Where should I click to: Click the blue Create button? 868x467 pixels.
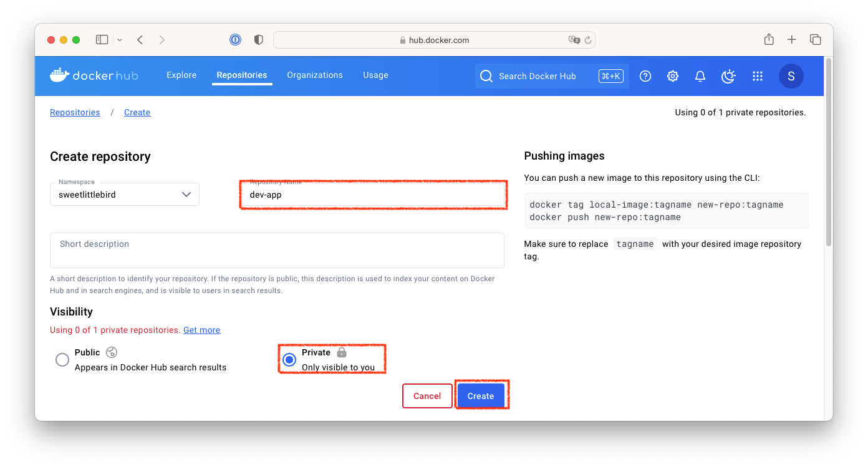click(x=481, y=396)
